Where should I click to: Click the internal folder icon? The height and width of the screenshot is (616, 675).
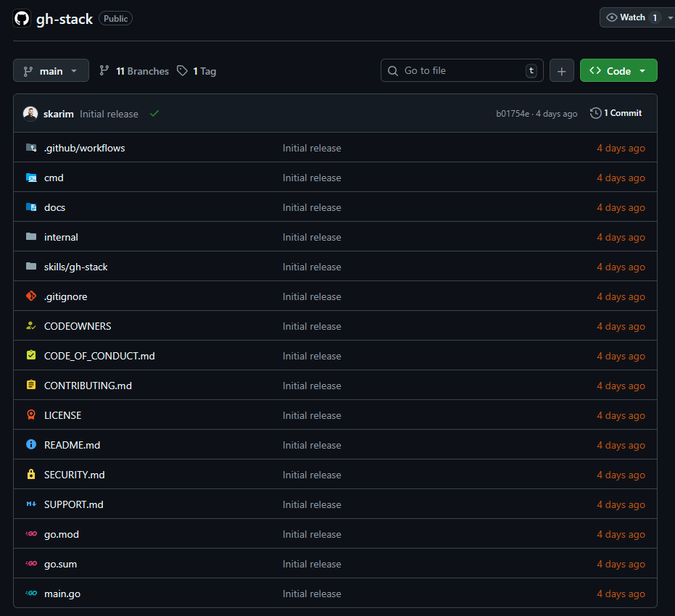[x=31, y=236]
